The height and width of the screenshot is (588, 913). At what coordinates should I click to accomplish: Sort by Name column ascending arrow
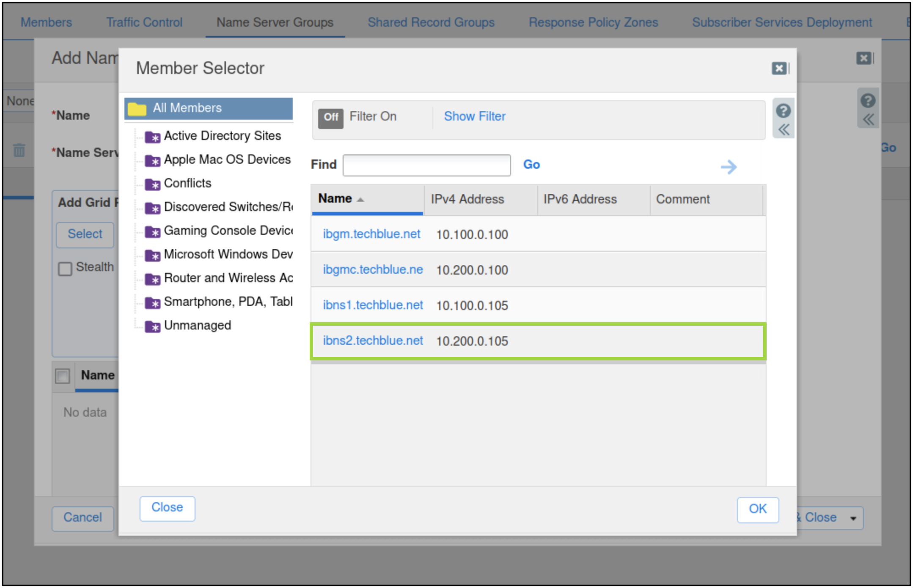[x=360, y=200]
